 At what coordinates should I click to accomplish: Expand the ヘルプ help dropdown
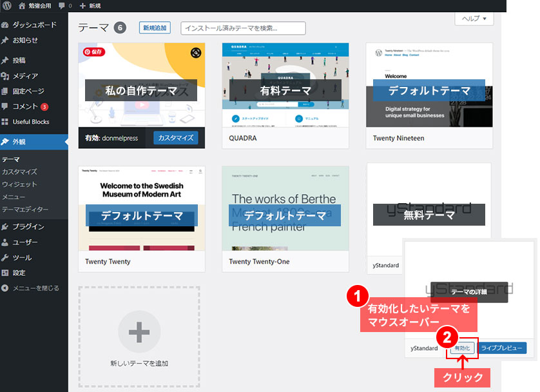click(474, 19)
